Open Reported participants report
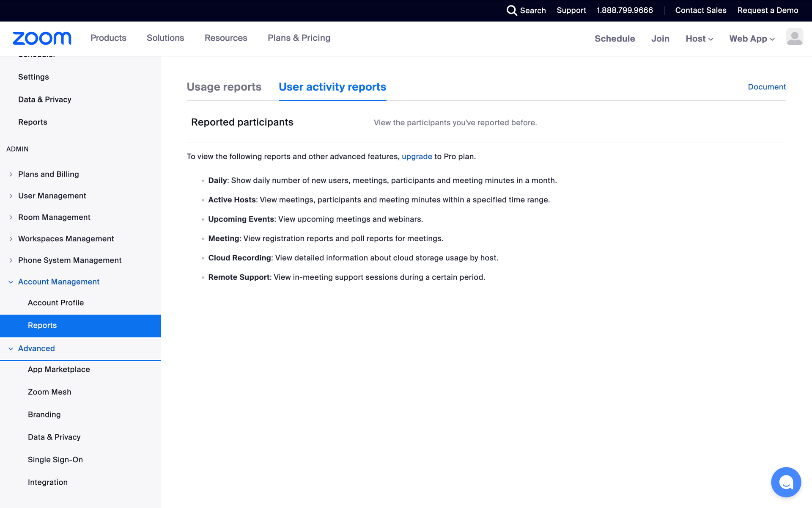Viewport: 812px width, 508px height. point(242,122)
